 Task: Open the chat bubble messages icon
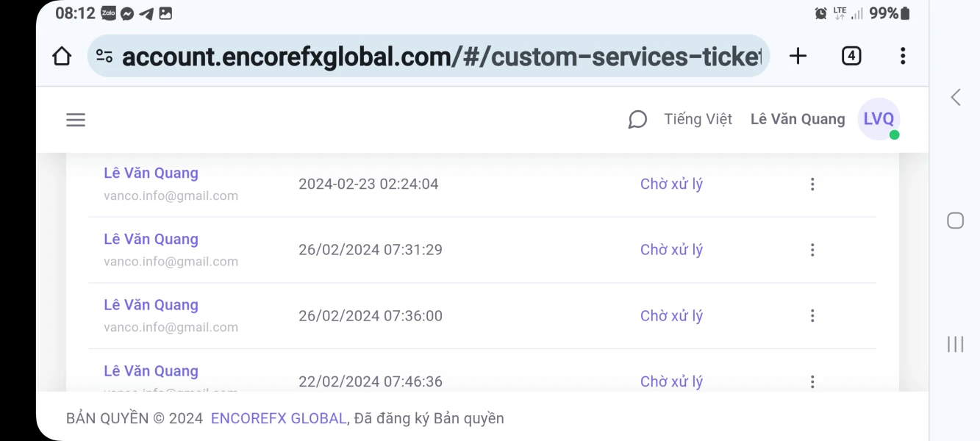(637, 119)
